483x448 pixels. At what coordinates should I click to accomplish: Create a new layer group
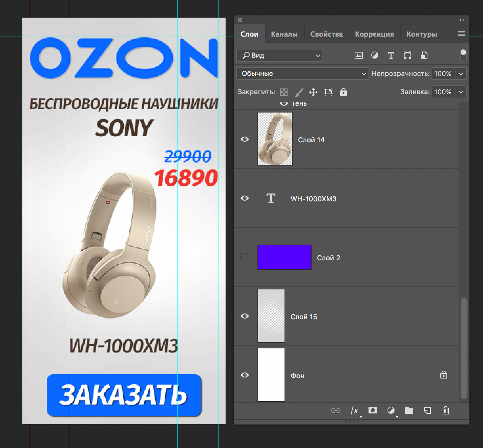pos(409,410)
